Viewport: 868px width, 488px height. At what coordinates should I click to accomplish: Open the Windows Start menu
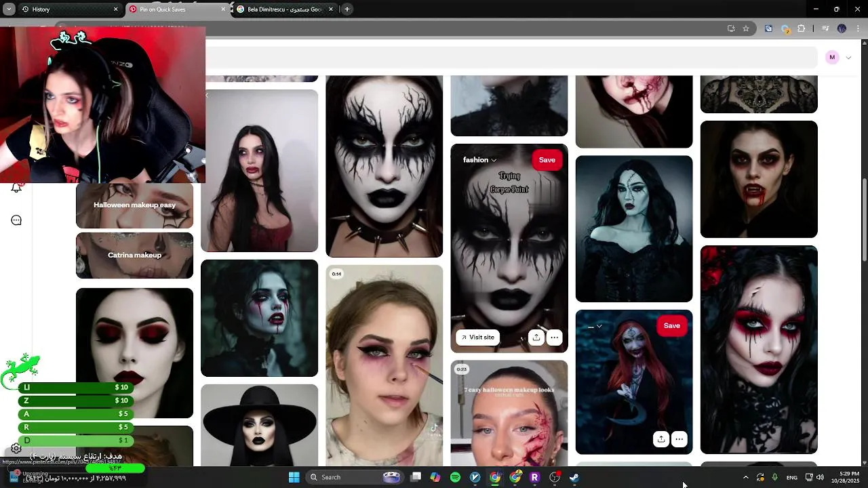294,477
